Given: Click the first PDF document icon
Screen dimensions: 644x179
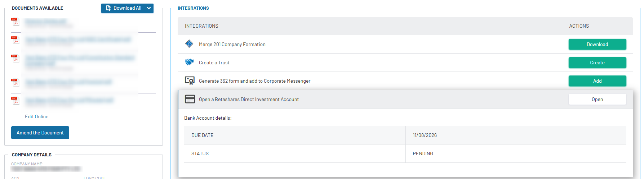Looking at the screenshot, I should [15, 22].
